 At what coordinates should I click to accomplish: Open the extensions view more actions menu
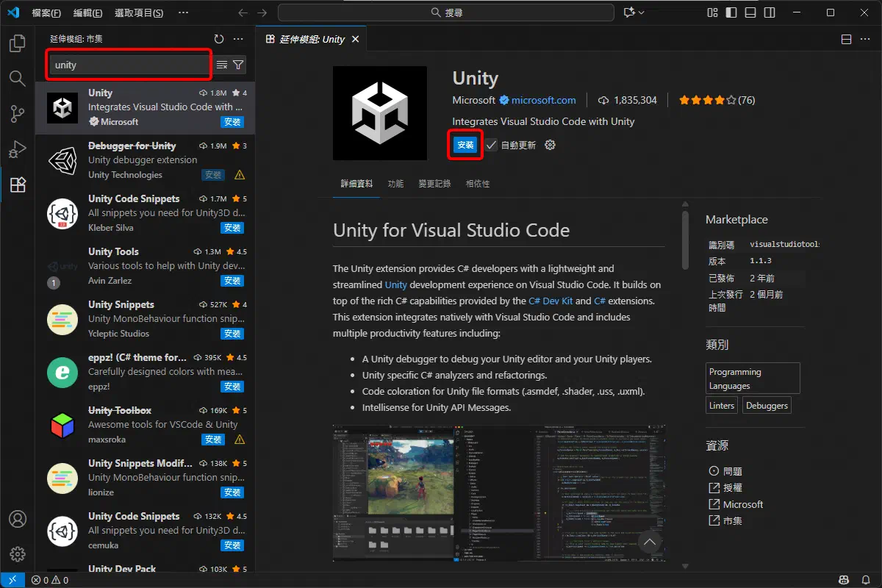pyautogui.click(x=237, y=39)
